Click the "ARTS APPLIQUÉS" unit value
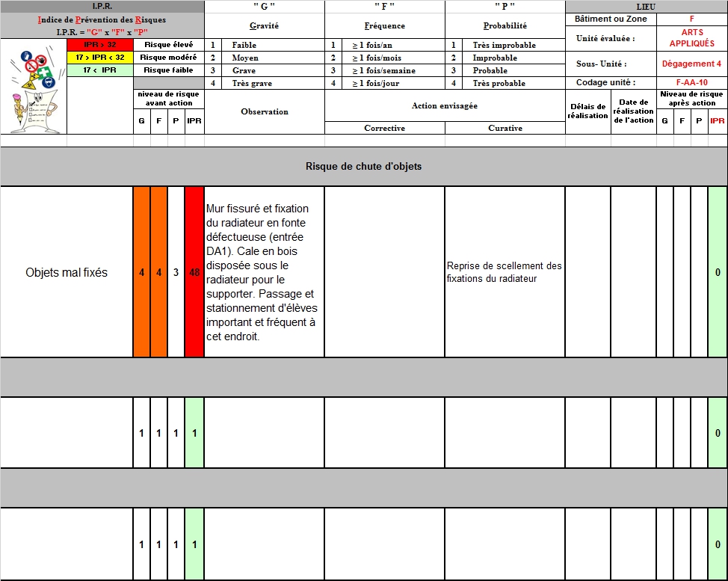728x581 pixels. coord(691,38)
